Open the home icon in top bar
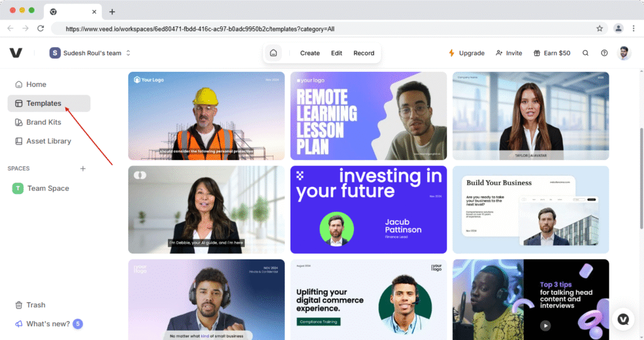The width and height of the screenshot is (644, 340). [274, 53]
